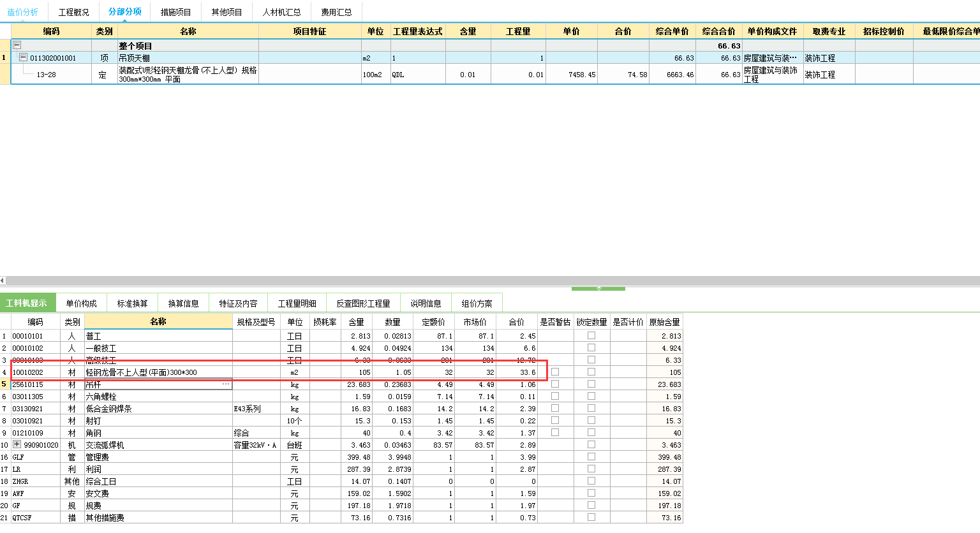Expand the 990901020 交流弧焊机 row
The image size is (980, 533).
point(17,444)
